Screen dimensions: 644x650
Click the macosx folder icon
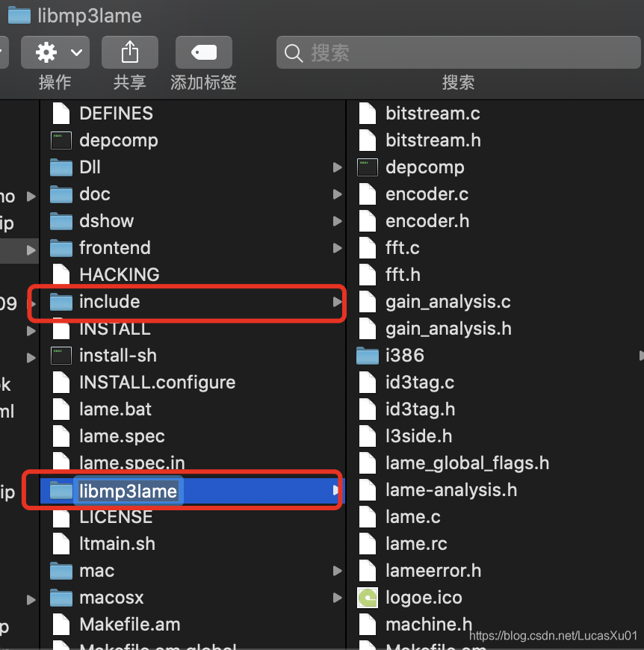61,598
